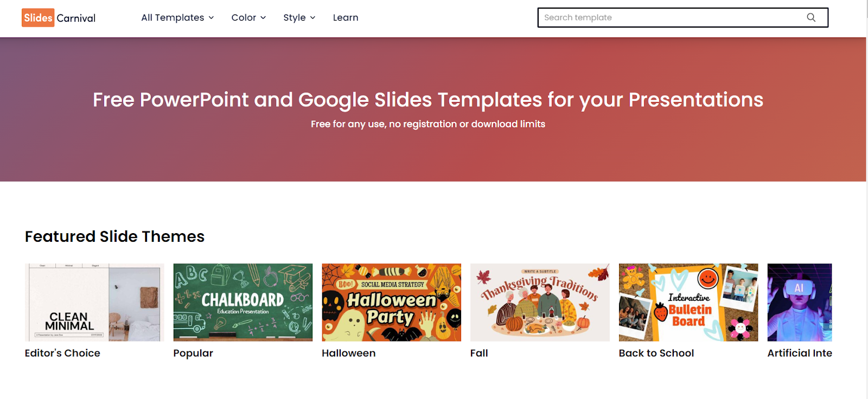
Task: Click the Slides Carnival logo
Action: [x=59, y=18]
